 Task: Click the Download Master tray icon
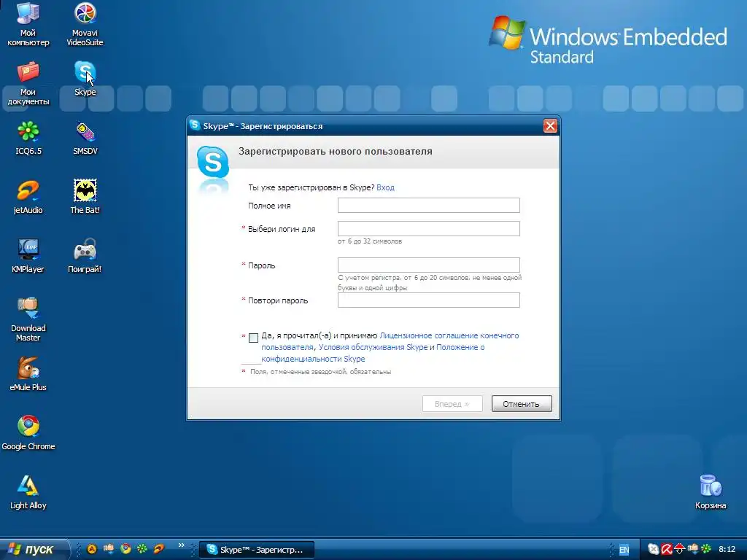click(693, 549)
